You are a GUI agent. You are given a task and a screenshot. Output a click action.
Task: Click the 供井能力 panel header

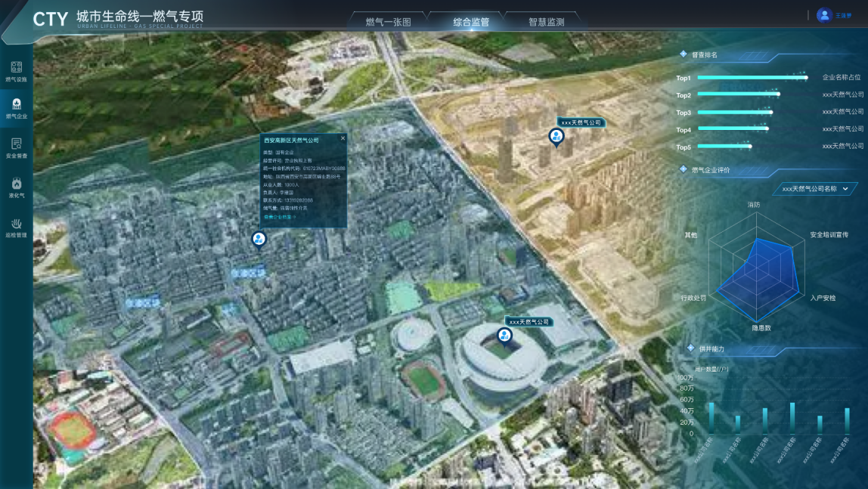pos(711,349)
